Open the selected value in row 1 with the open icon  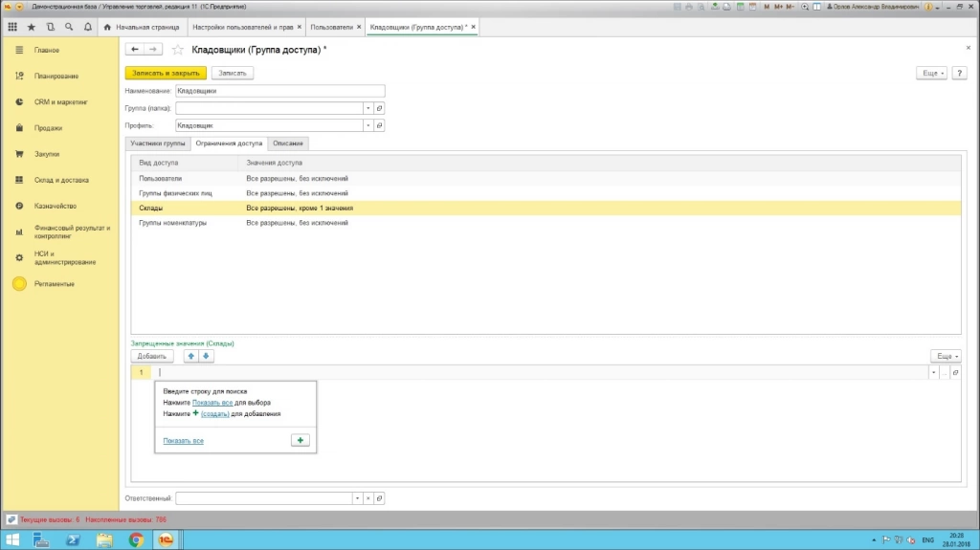pos(955,372)
